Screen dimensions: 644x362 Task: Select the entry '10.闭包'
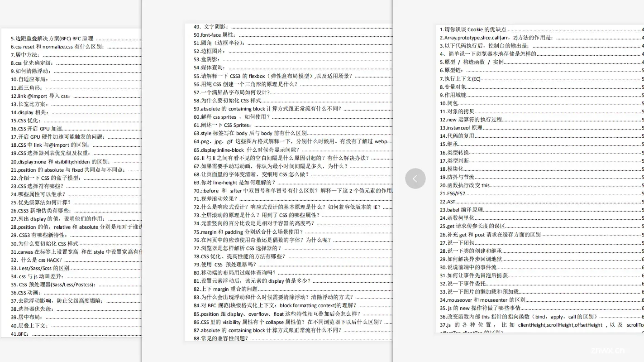542,103
